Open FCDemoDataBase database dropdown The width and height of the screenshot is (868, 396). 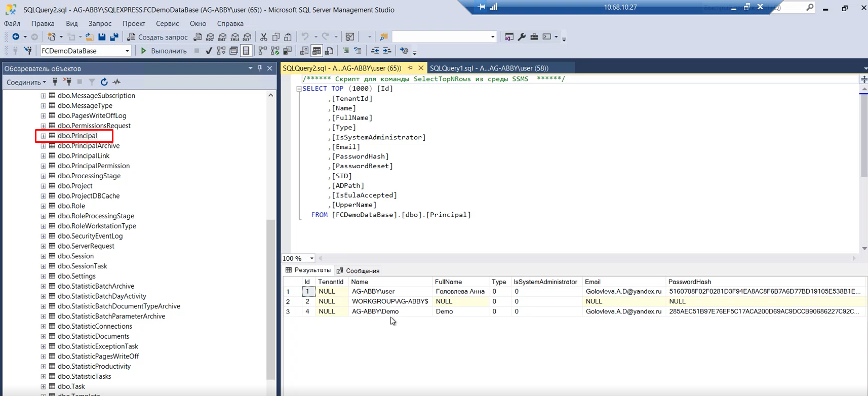coord(127,51)
